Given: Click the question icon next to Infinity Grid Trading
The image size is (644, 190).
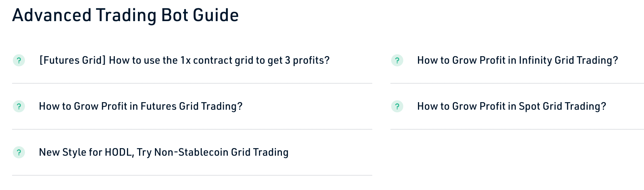Looking at the screenshot, I should [x=397, y=60].
